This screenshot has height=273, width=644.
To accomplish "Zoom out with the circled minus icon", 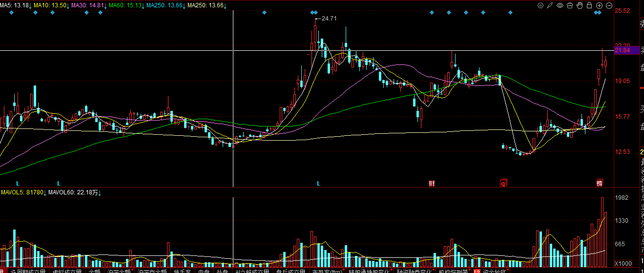I will click(x=609, y=5).
